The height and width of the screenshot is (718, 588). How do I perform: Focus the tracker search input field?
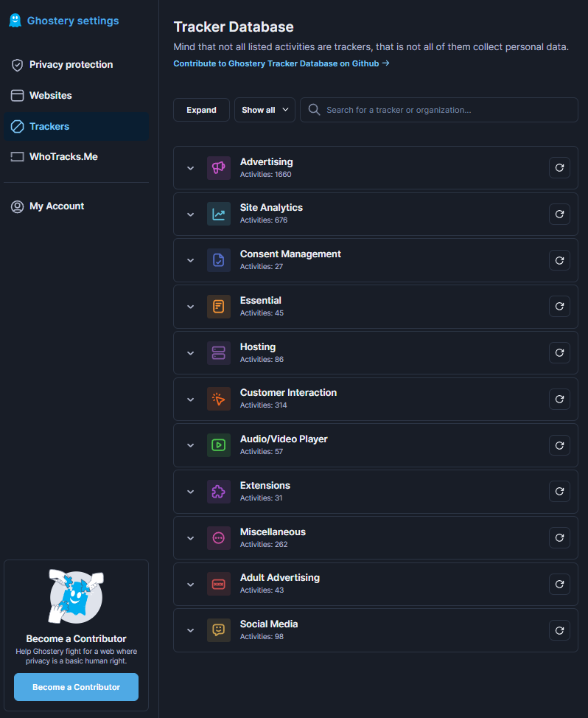(x=439, y=110)
